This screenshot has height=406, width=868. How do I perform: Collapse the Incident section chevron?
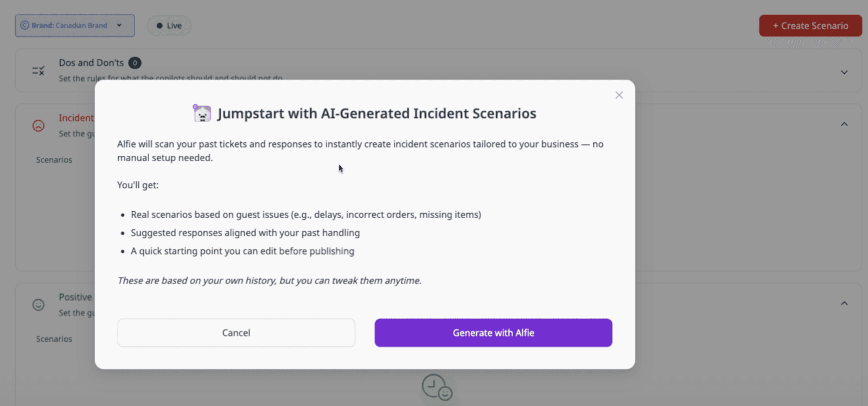click(x=844, y=124)
